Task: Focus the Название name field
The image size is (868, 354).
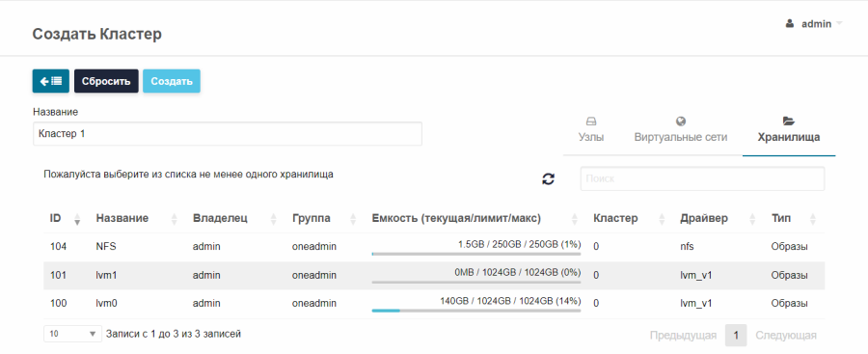Action: click(x=228, y=133)
